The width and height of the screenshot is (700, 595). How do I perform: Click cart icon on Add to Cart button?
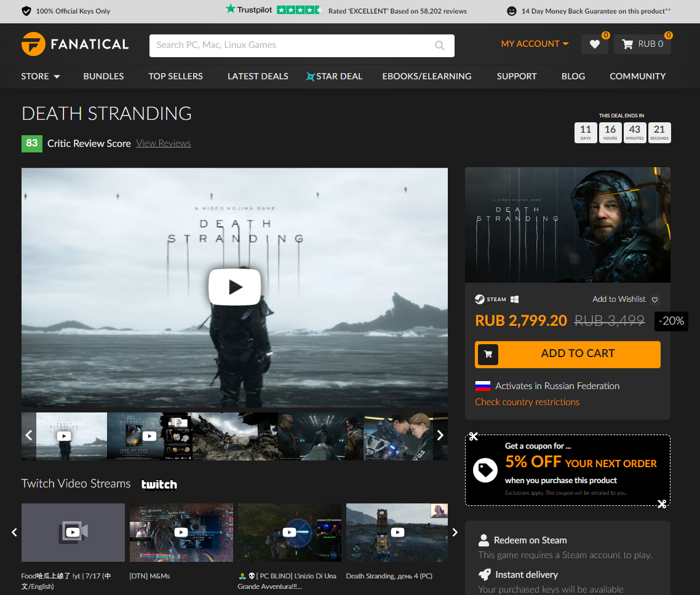point(488,355)
